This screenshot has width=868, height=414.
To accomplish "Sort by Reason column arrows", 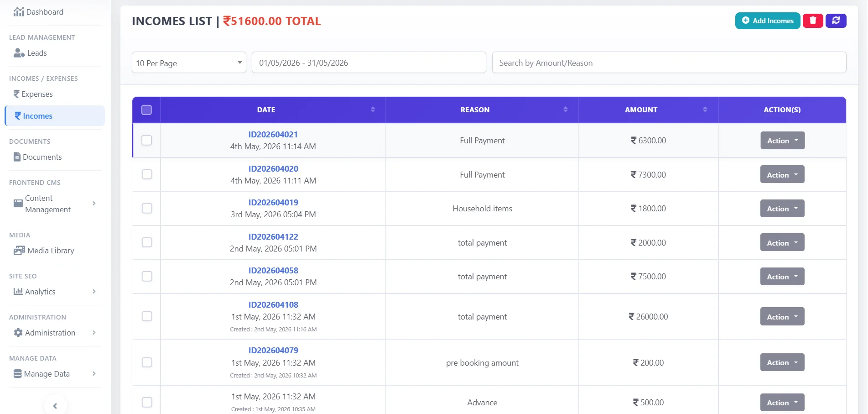I will [x=566, y=110].
